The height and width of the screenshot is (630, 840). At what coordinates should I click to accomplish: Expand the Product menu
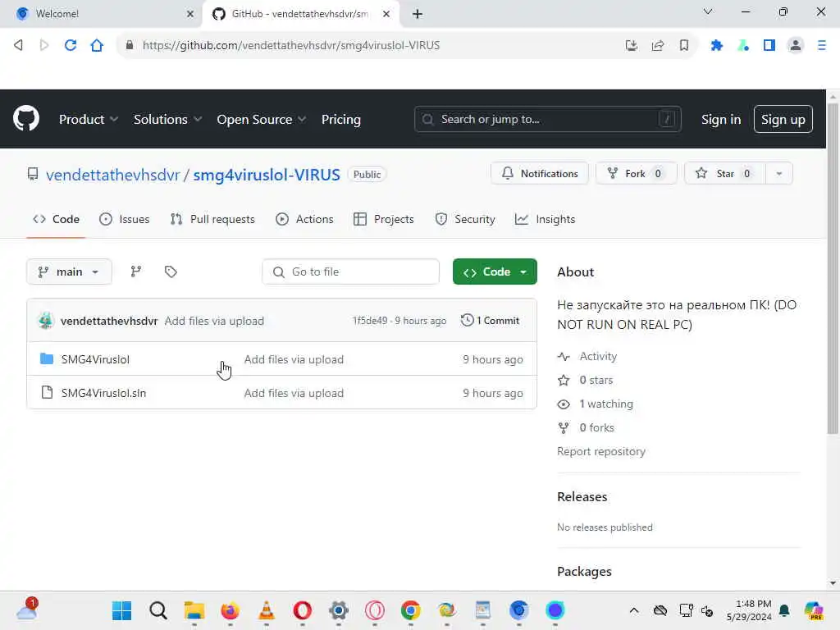89,119
